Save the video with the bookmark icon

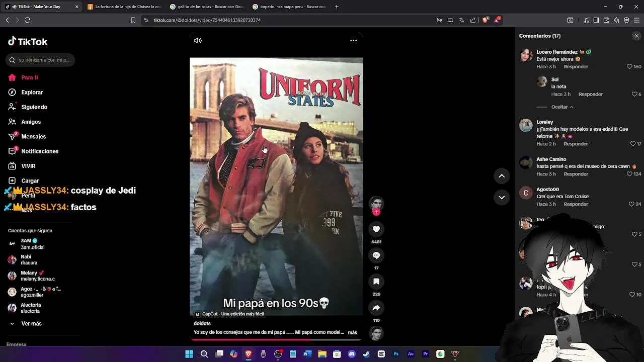click(376, 282)
